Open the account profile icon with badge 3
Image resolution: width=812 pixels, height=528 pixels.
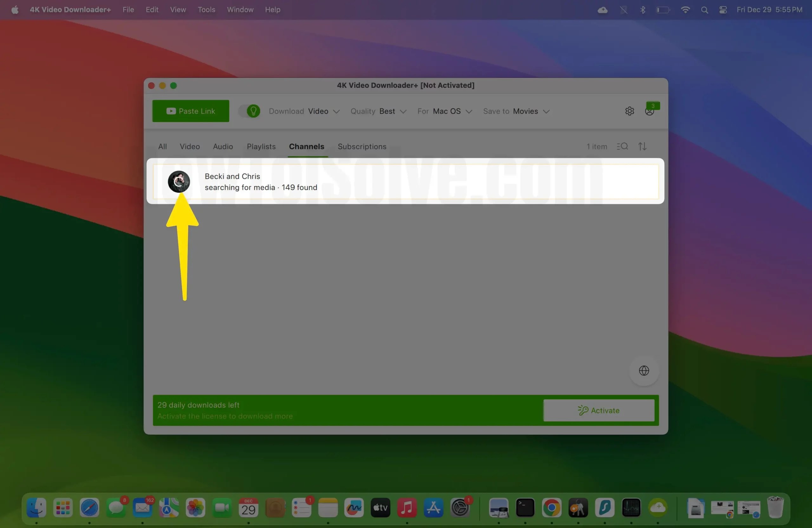tap(649, 111)
